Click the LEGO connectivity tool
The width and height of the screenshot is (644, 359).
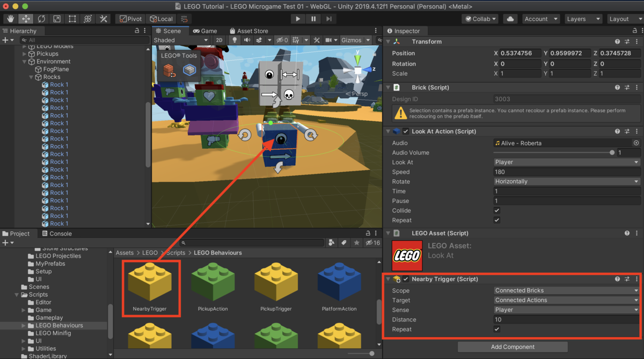click(189, 70)
